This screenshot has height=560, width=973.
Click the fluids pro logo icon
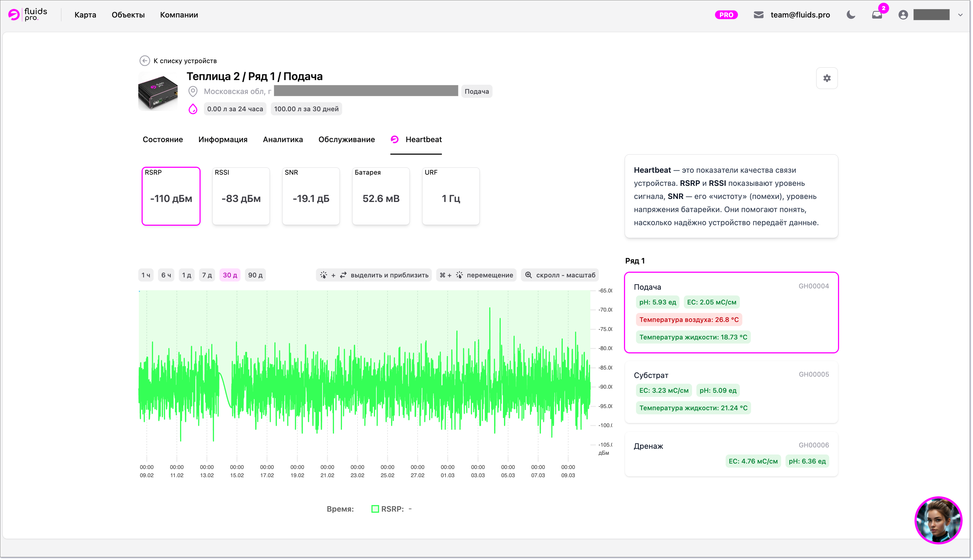[14, 14]
